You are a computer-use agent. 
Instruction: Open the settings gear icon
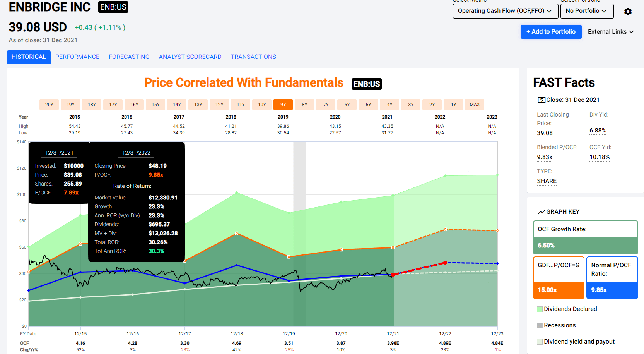click(628, 12)
